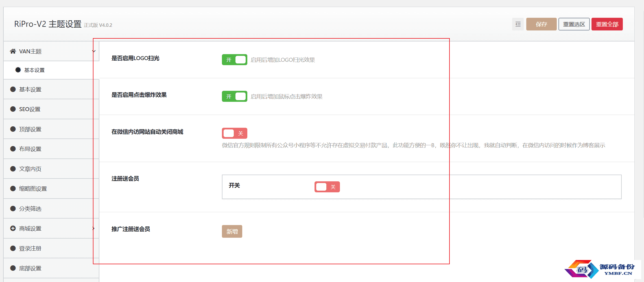Open 商城设置 in the sidebar
Screen dimensions: 644x282
pyautogui.click(x=51, y=228)
